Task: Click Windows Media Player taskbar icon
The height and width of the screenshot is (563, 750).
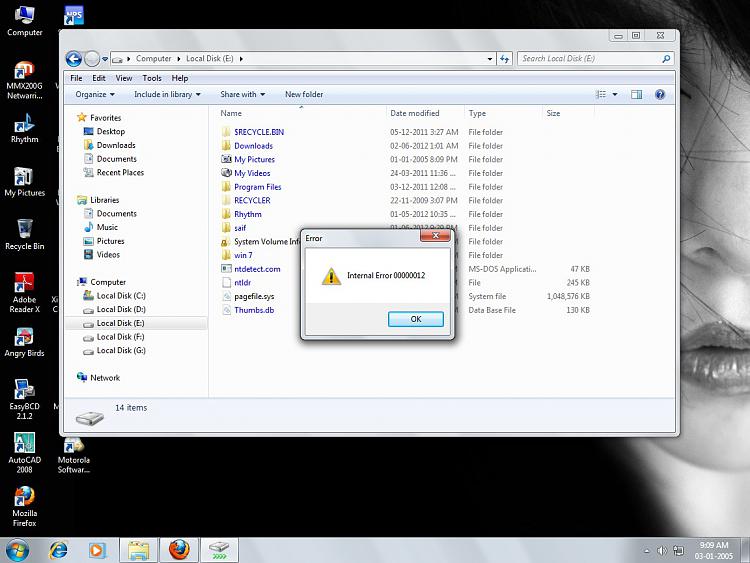Action: pyautogui.click(x=97, y=550)
